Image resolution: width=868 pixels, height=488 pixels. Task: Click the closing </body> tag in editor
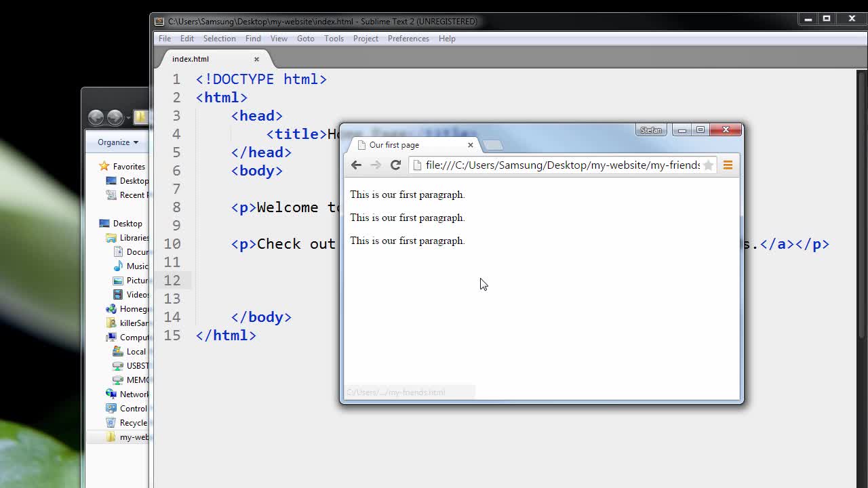pyautogui.click(x=261, y=317)
